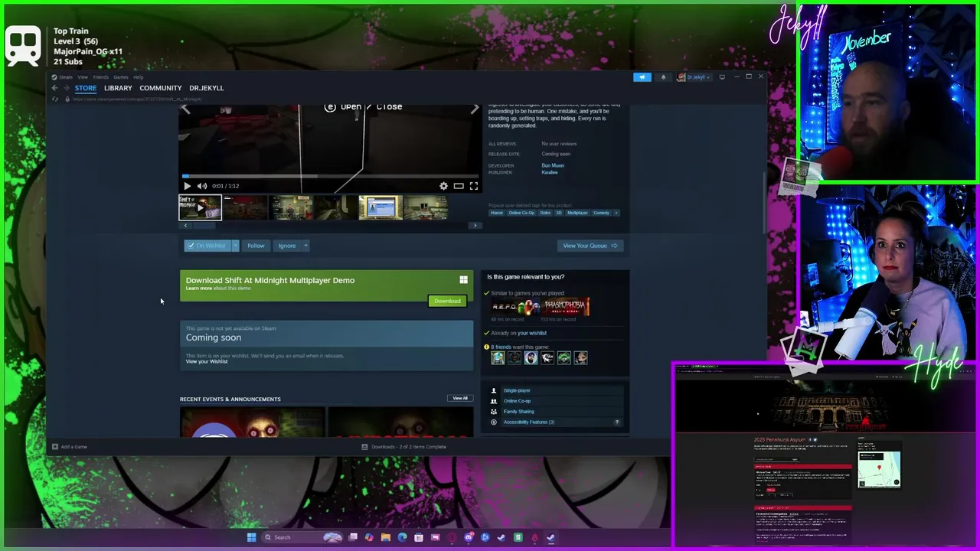Open the Kwalee publisher link
Viewport: 980px width, 551px height.
click(550, 172)
